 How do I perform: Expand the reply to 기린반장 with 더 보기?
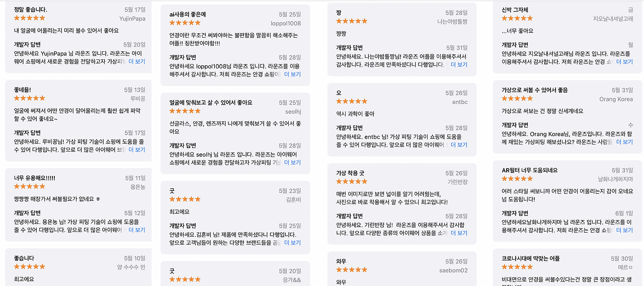(459, 233)
